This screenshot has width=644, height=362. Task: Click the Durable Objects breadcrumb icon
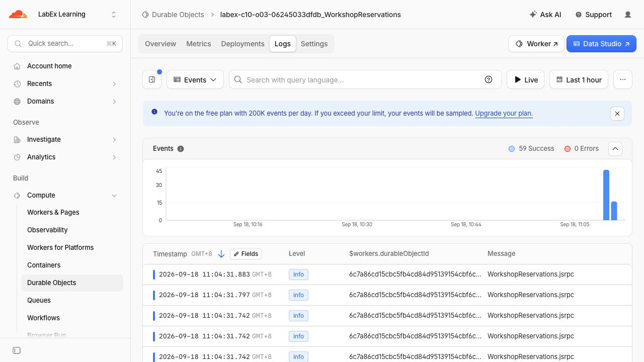tap(145, 15)
